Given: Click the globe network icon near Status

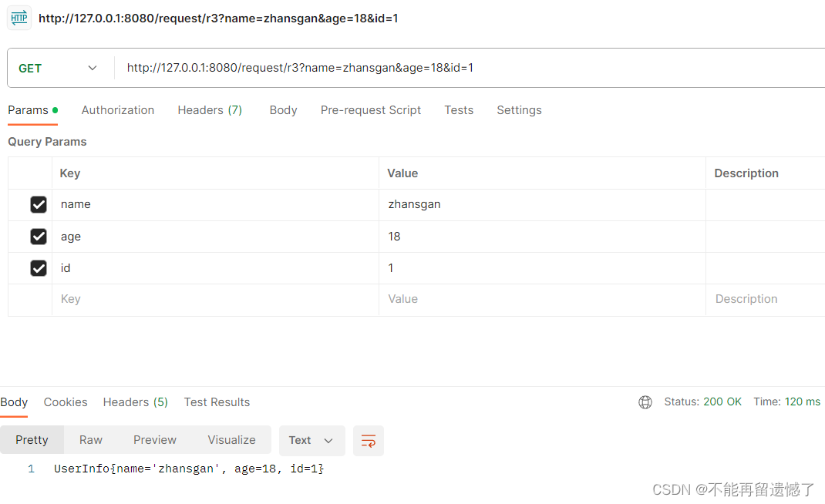Looking at the screenshot, I should coord(645,402).
